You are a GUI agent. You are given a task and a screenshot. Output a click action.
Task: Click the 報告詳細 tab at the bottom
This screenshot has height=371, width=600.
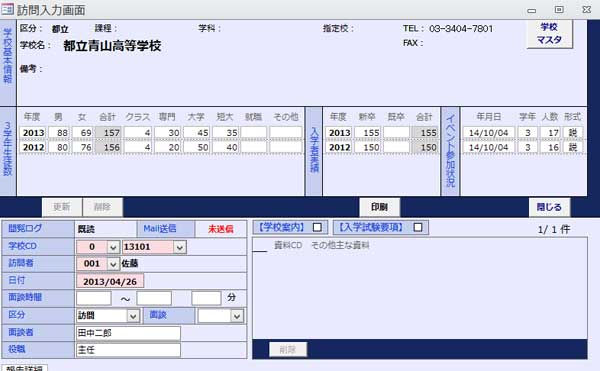(x=24, y=368)
